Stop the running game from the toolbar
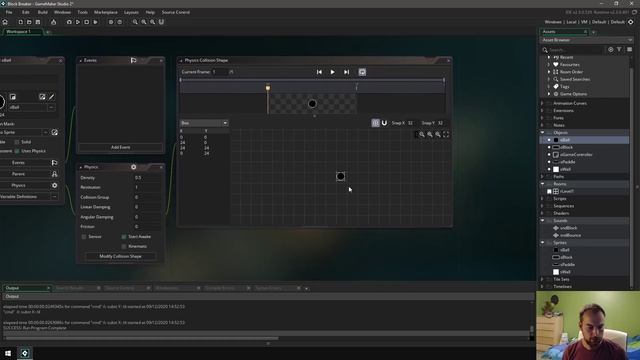Image resolution: width=640 pixels, height=360 pixels. pos(87,22)
